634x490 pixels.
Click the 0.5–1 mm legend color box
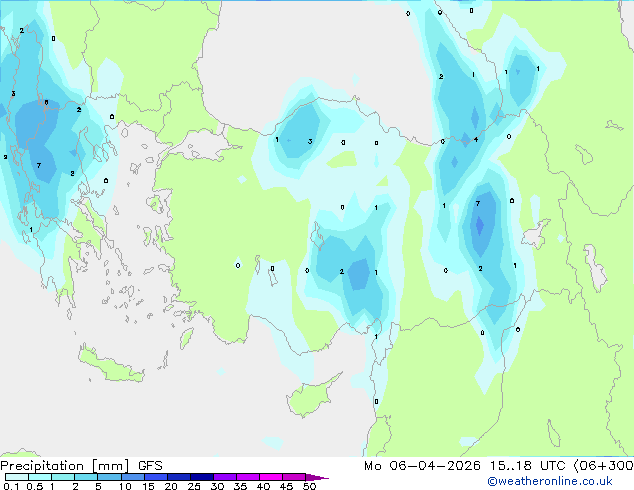(40, 477)
